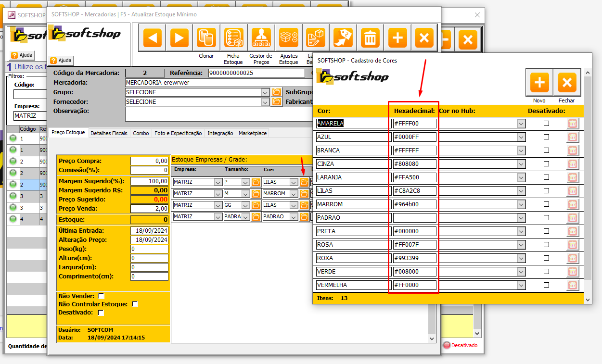
Task: Expand Cor no Hub dropdown for BRANCA
Action: pos(521,151)
